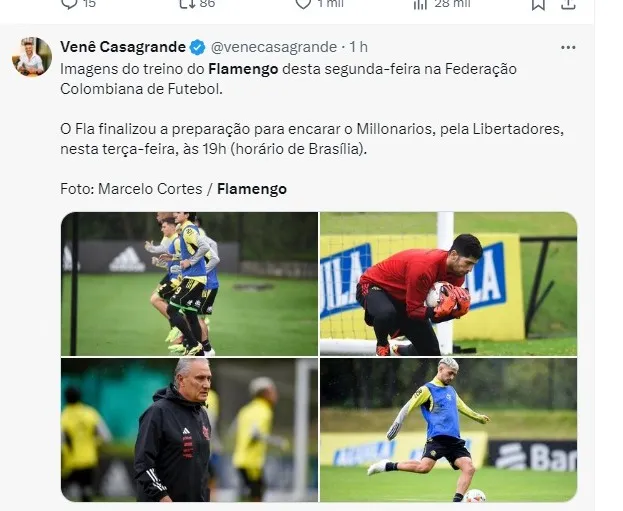623x511 pixels.
Task: Click the retweet icon showing 86
Action: [x=185, y=4]
